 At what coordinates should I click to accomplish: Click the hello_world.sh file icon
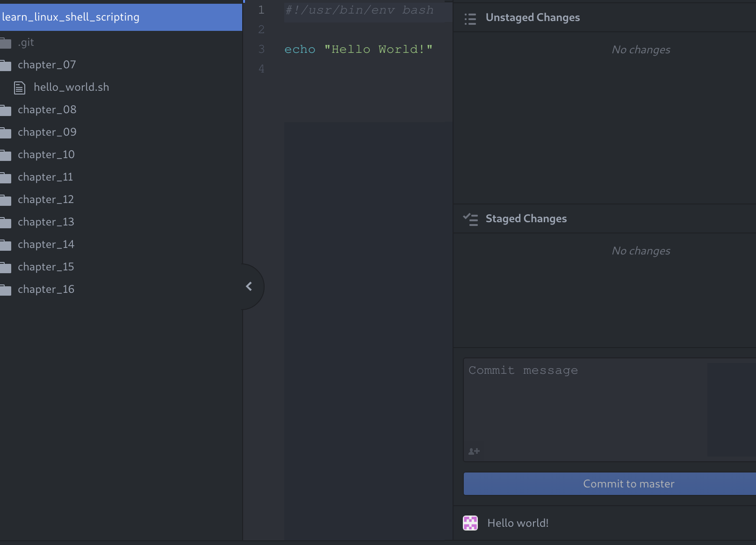(20, 87)
